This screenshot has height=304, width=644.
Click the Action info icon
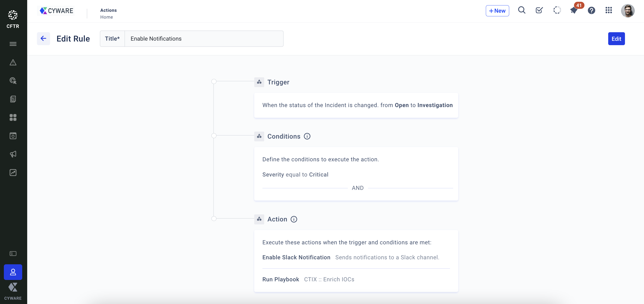click(x=294, y=219)
